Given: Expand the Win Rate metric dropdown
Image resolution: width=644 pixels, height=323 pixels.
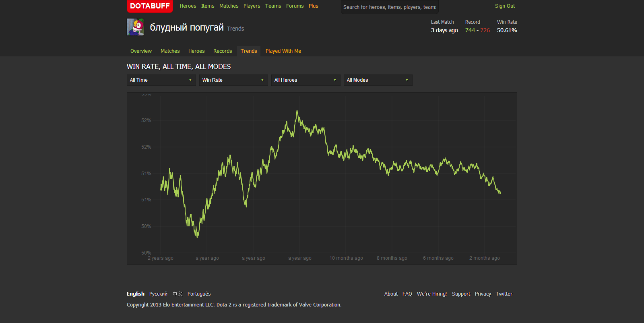Looking at the screenshot, I should tap(233, 80).
